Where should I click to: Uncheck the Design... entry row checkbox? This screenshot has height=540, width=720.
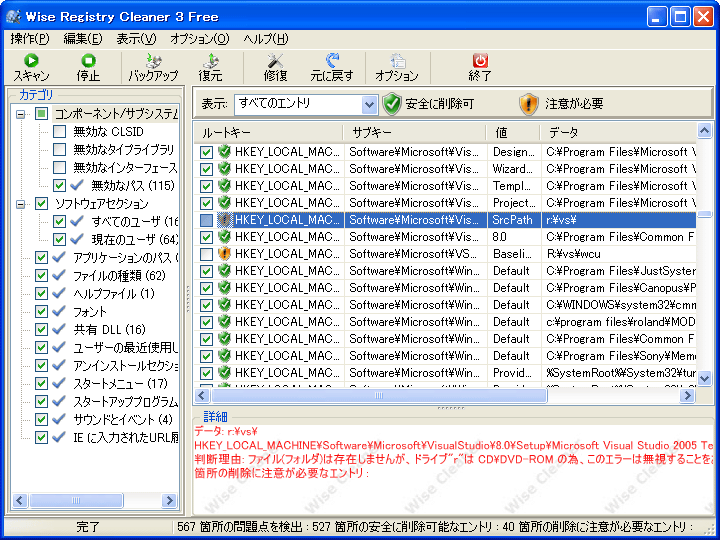207,152
